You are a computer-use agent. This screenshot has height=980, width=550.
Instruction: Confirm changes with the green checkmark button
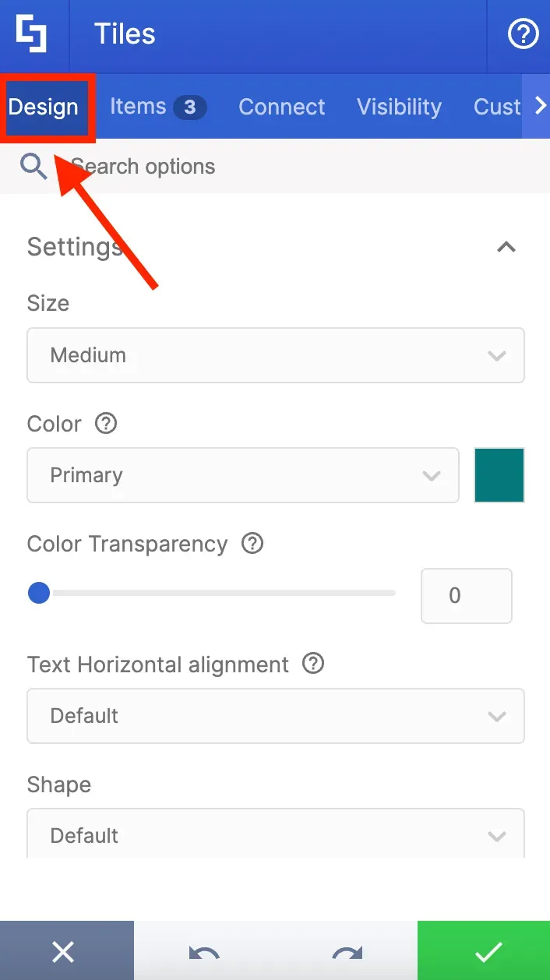484,950
